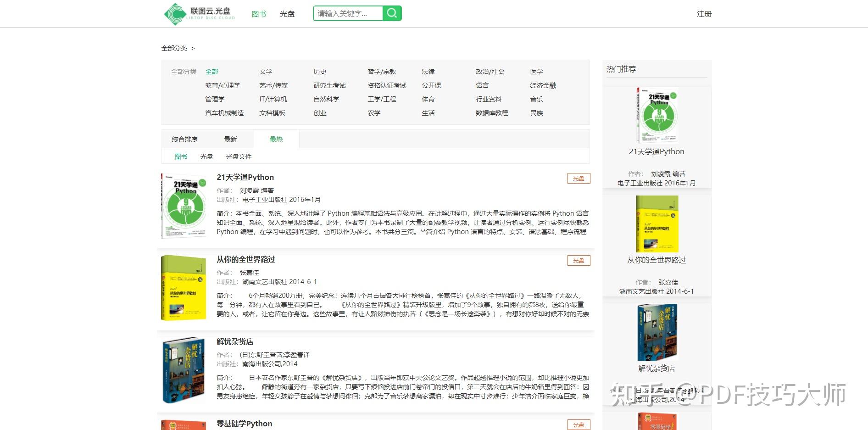Viewport: 868px width, 430px height.
Task: Click the Libtop Disc Cloud logo
Action: [200, 14]
